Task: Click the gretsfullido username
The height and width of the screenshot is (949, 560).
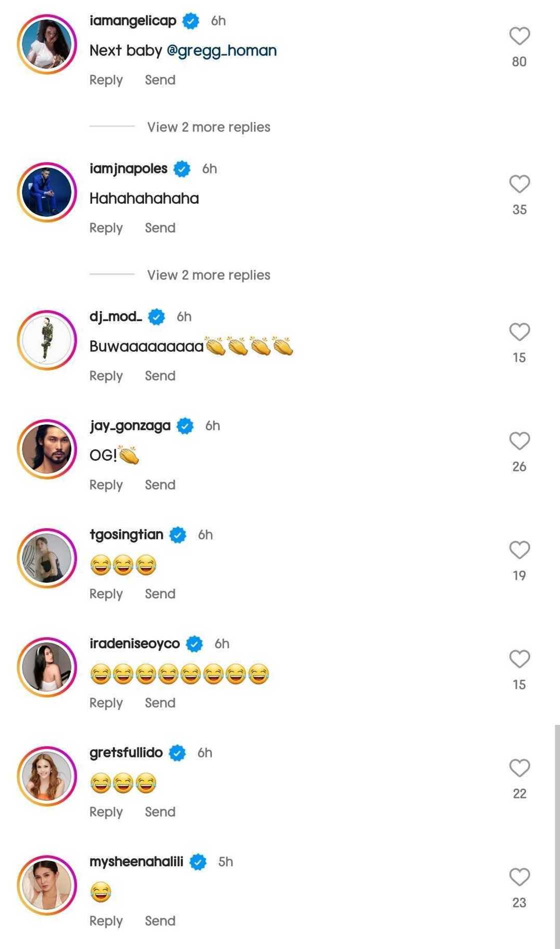Action: click(x=126, y=752)
